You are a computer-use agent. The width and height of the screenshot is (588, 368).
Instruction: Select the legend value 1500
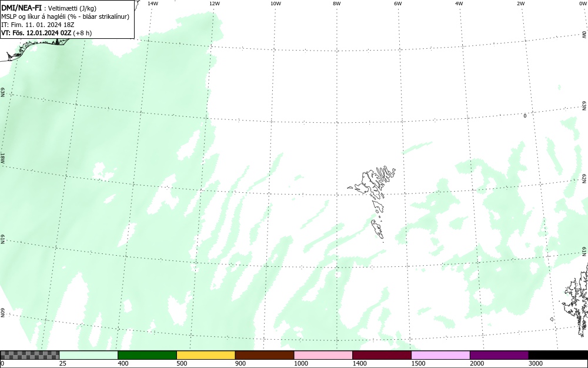(x=418, y=363)
